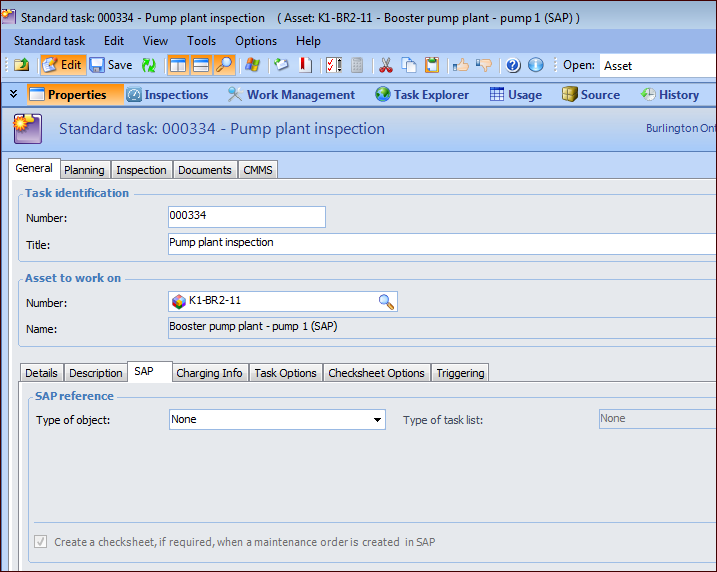Cut using the scissors icon

click(x=386, y=65)
